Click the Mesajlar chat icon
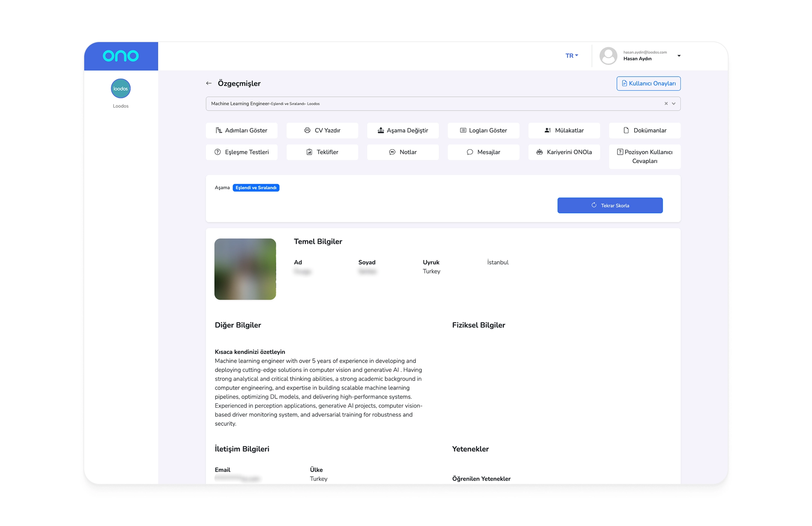812x526 pixels. tap(470, 152)
